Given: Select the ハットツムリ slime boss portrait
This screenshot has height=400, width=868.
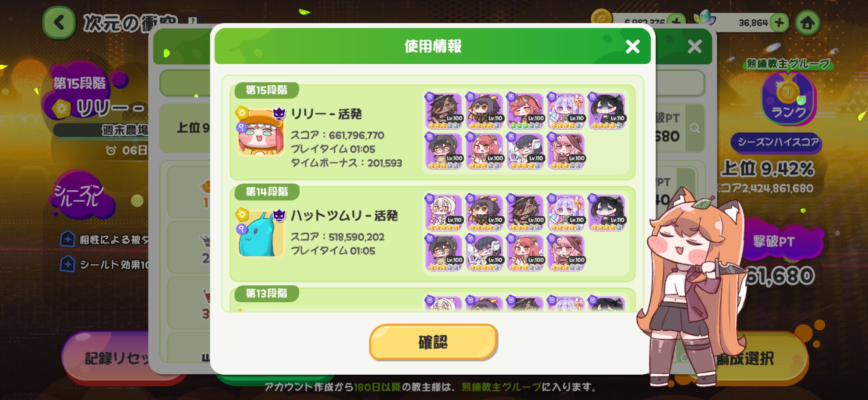Looking at the screenshot, I should (x=260, y=234).
